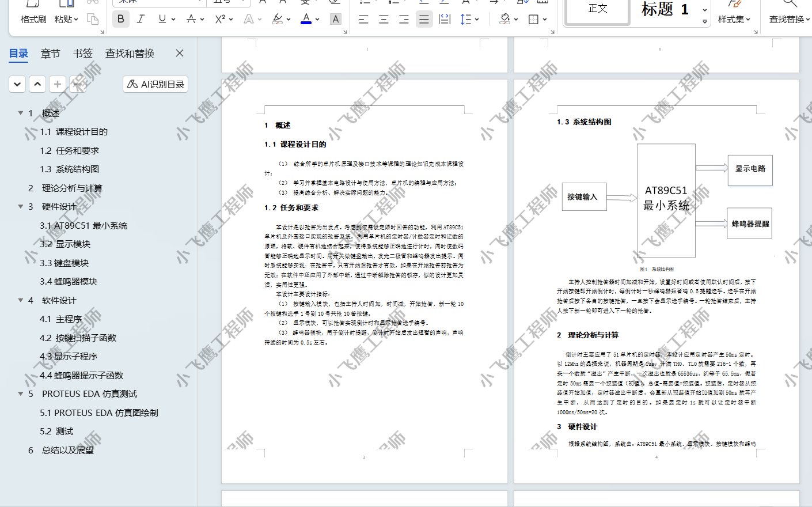Viewport: 812px width, 507px height.
Task: Collapse the 5 PROTEUS EDA 仿真测试 section
Action: [x=21, y=394]
